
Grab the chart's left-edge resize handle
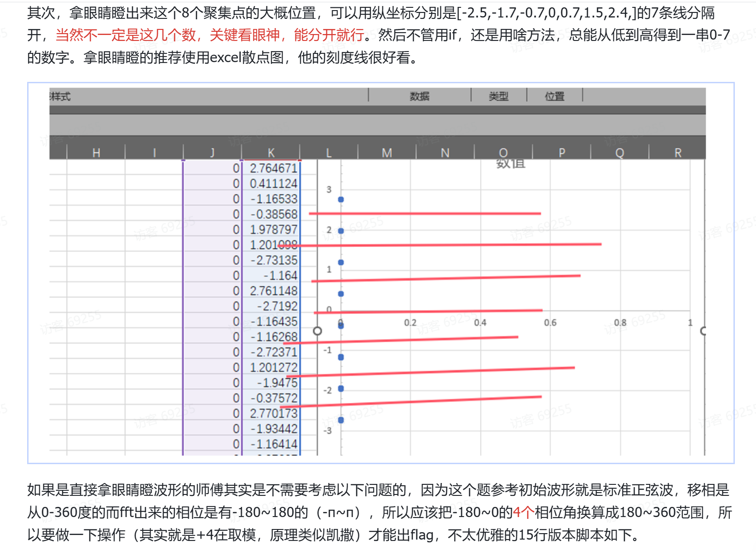317,331
